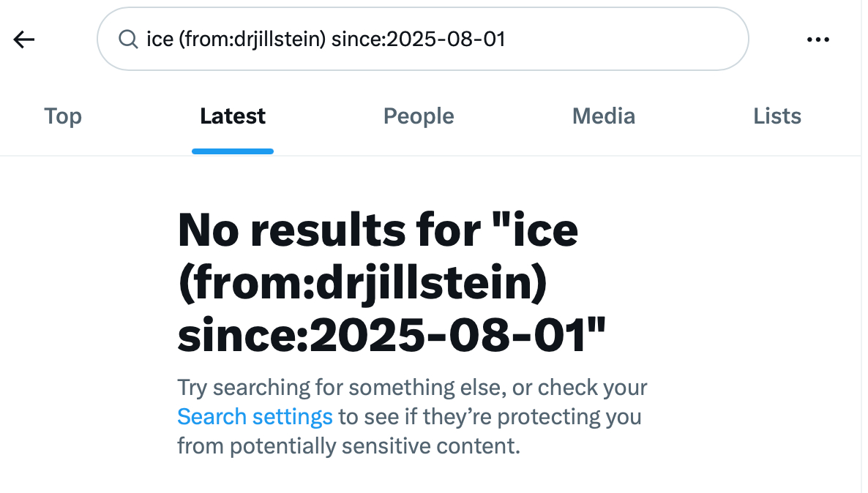The width and height of the screenshot is (868, 493).
Task: Show the Media results tab
Action: (604, 116)
